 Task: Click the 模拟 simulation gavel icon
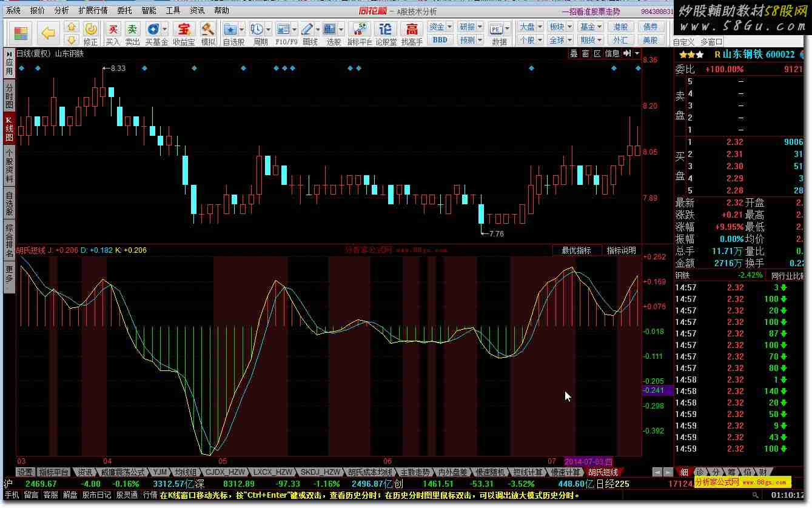[208, 34]
